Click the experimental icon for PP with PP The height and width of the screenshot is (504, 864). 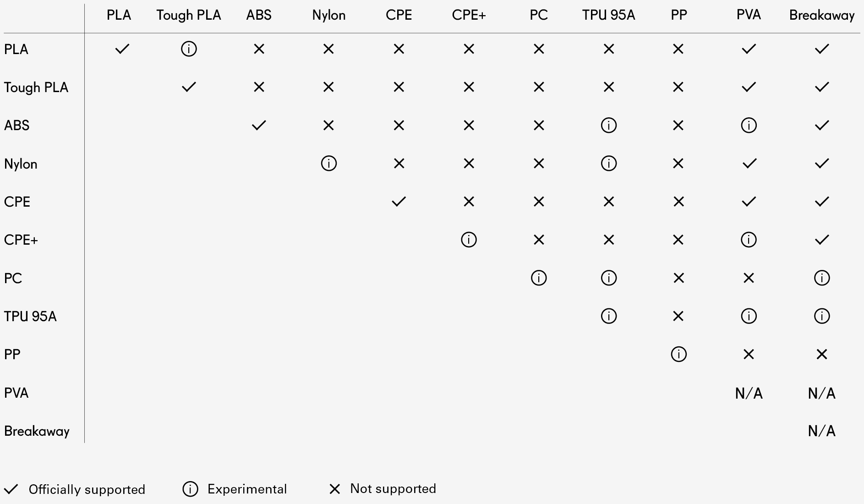coord(678,354)
